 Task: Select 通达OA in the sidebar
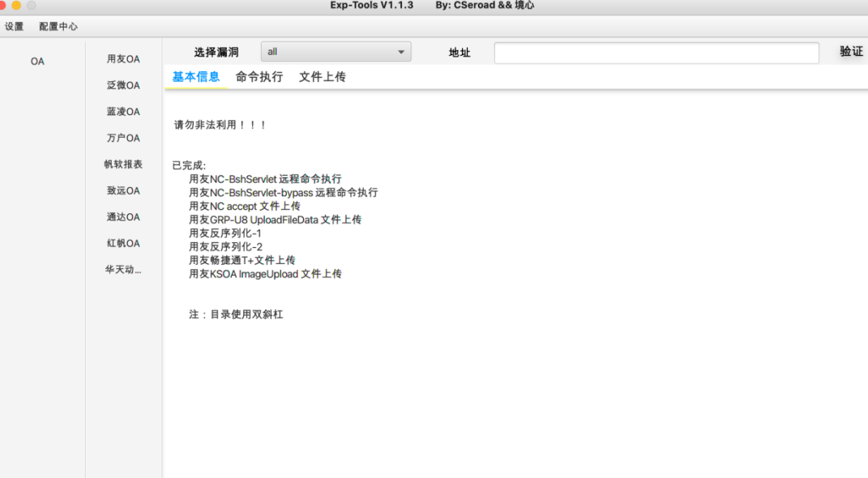(x=123, y=217)
